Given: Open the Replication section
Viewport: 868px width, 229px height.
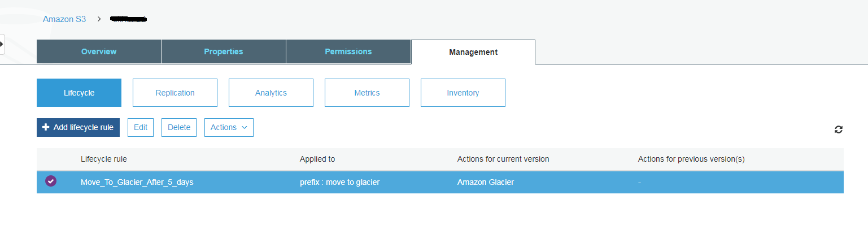Looking at the screenshot, I should [x=175, y=93].
